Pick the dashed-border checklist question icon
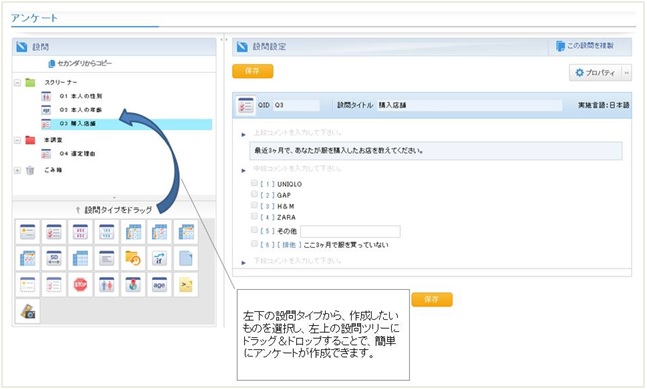The image size is (647, 389). click(54, 285)
